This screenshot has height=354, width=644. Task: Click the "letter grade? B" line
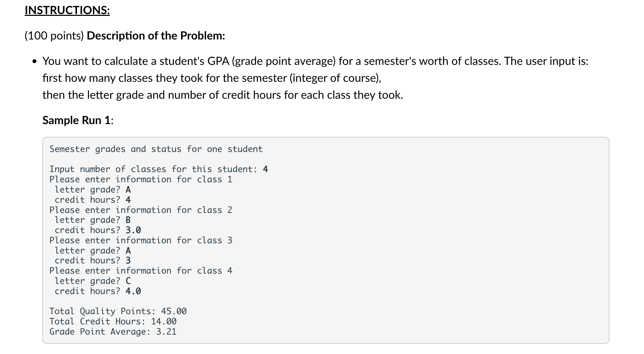pyautogui.click(x=93, y=220)
